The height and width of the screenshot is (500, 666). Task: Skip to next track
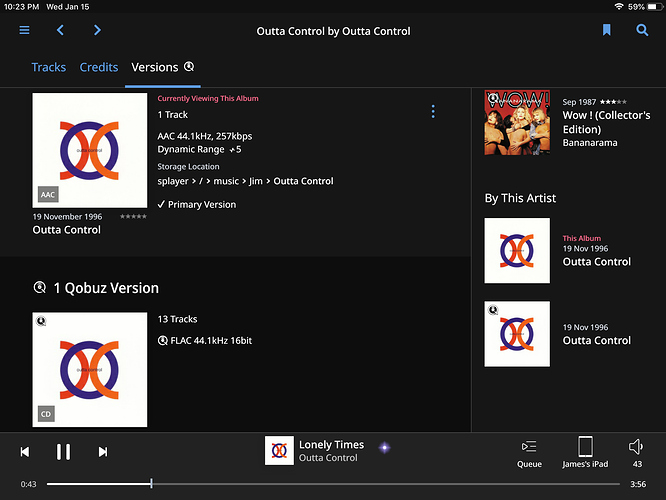103,452
